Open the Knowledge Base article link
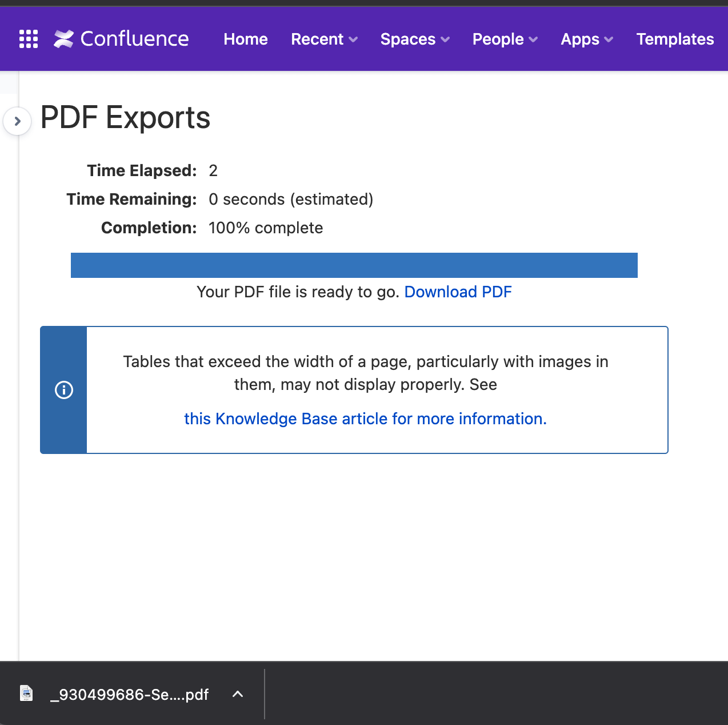The height and width of the screenshot is (725, 728). (365, 419)
